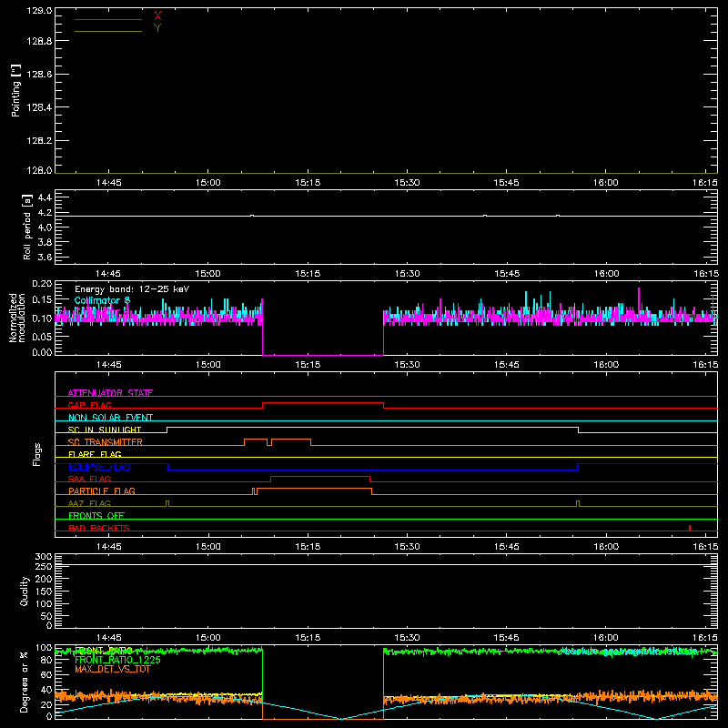Click the red BAD_PACKETS spike near 16:13

point(690,528)
